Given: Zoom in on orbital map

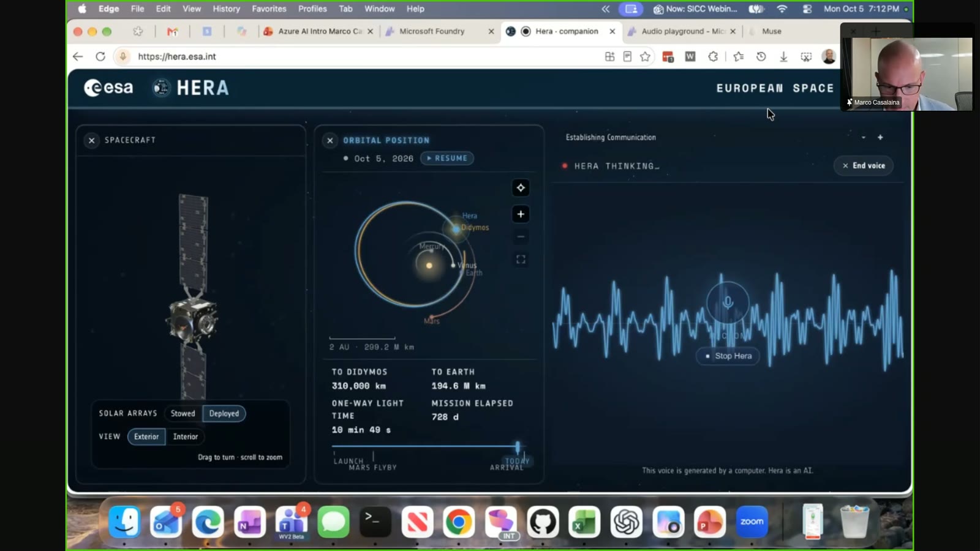Looking at the screenshot, I should (521, 214).
